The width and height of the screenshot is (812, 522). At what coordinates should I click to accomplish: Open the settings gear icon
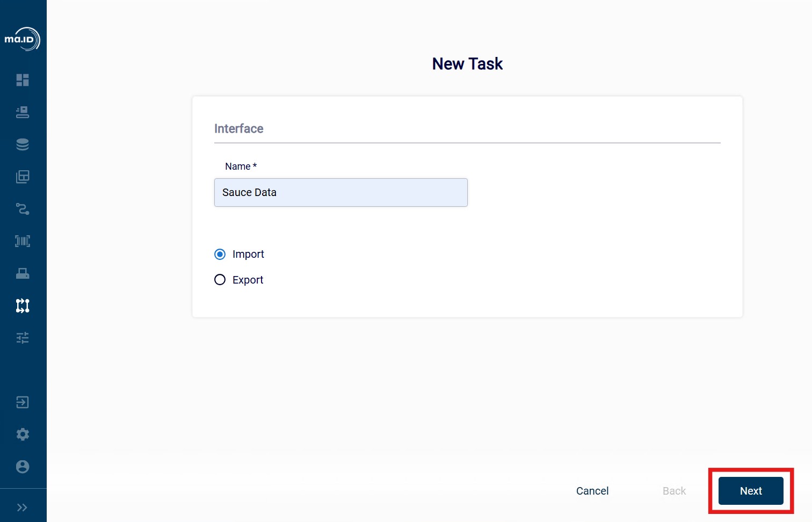click(x=23, y=434)
